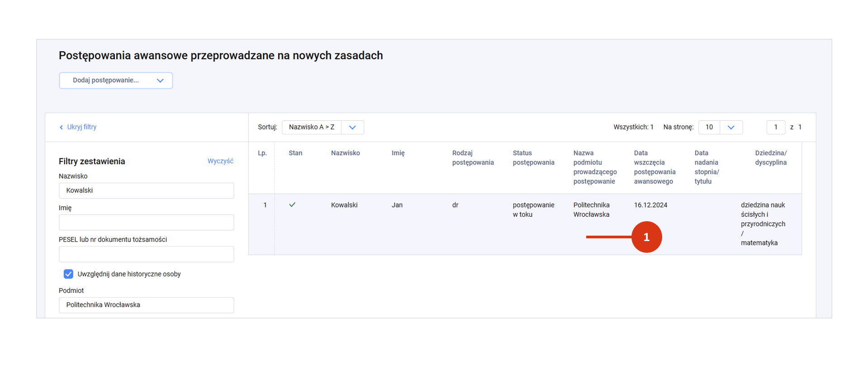This screenshot has height=384, width=868.
Task: Hide filters via Ukryj filtry link
Action: 81,127
